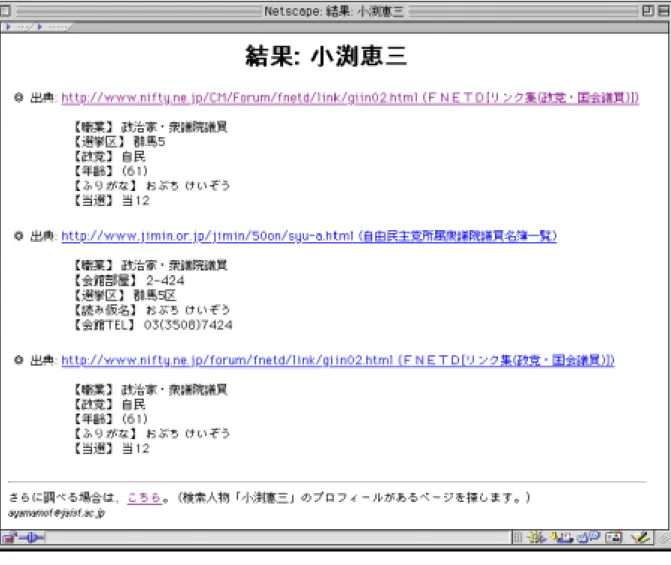Image resolution: width=671 pixels, height=565 pixels.
Task: Expand the first collapsed toolbar tab
Action: tap(18, 27)
